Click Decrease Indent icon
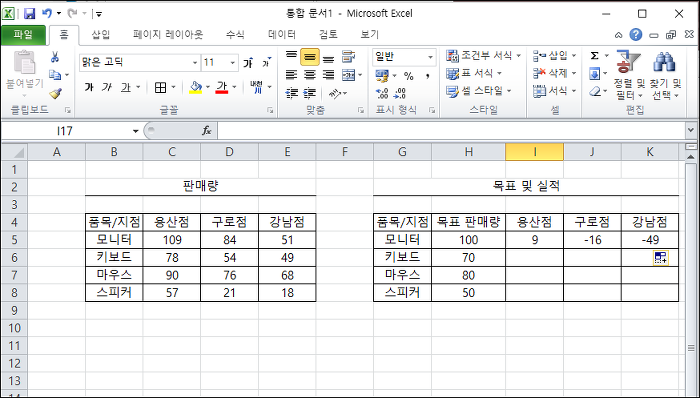 [292, 93]
